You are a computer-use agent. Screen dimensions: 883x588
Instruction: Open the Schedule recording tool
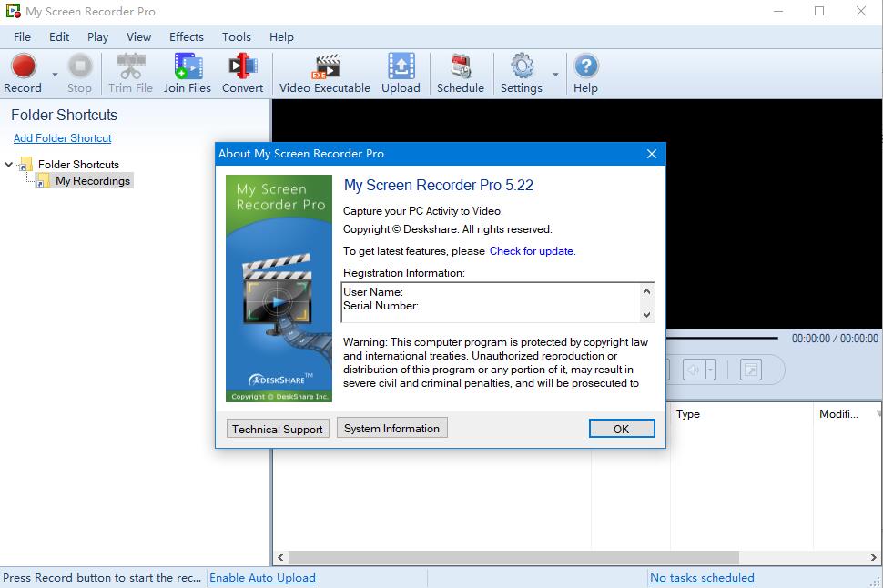461,73
